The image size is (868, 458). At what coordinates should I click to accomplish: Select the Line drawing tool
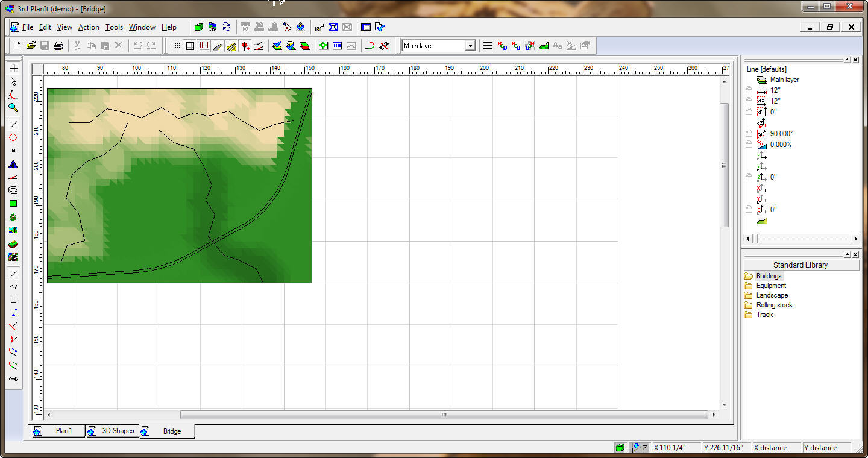click(x=13, y=124)
